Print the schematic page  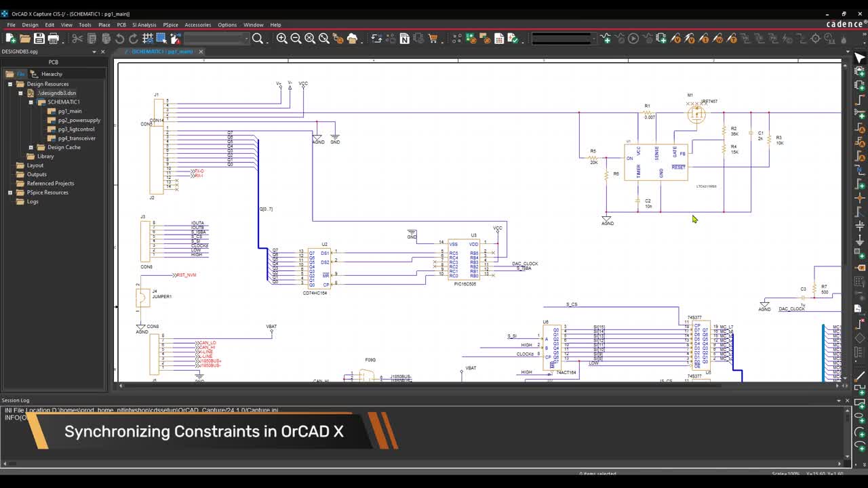point(54,39)
